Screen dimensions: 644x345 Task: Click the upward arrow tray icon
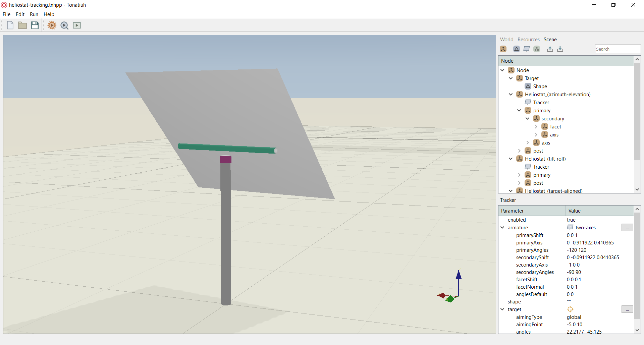[550, 49]
